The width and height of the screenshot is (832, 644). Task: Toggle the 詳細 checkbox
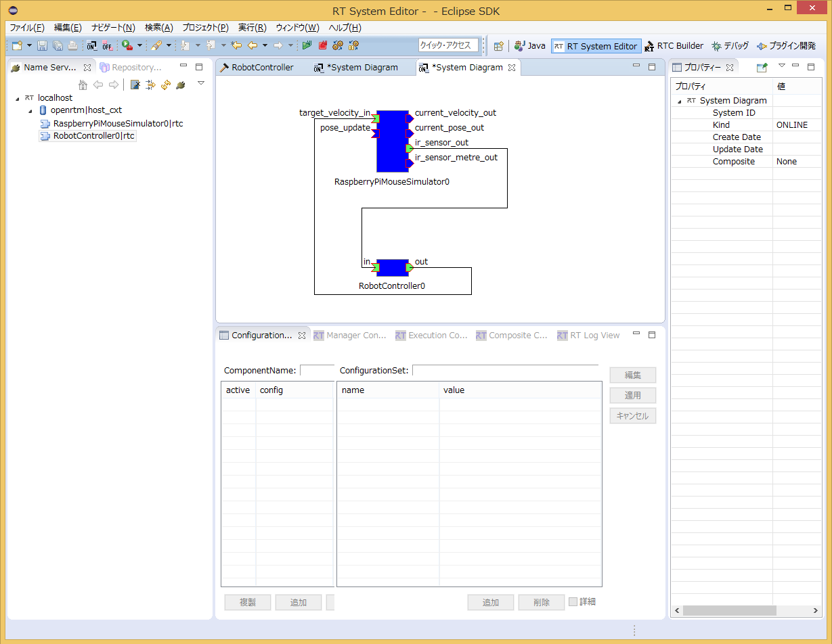pos(573,601)
